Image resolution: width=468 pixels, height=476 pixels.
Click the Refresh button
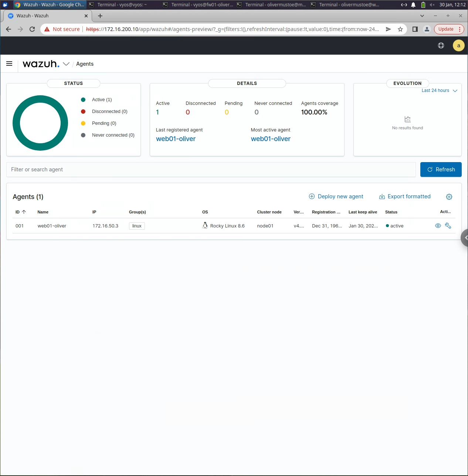[x=441, y=169]
